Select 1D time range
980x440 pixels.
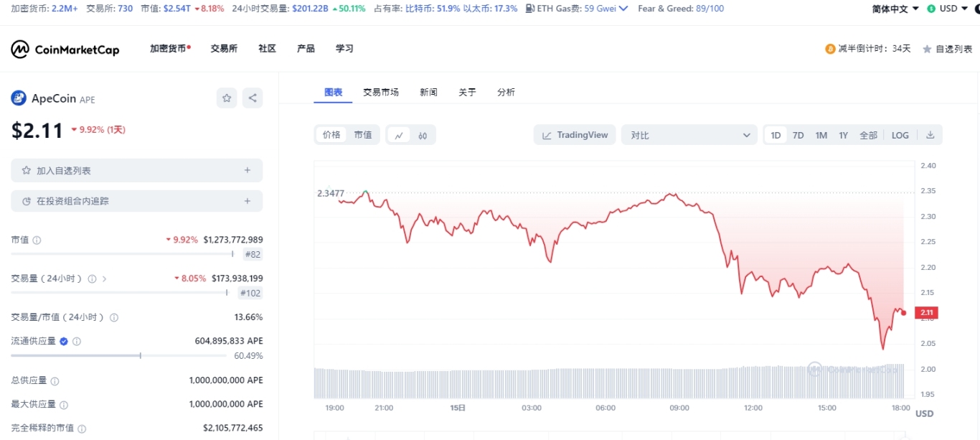[x=776, y=135]
